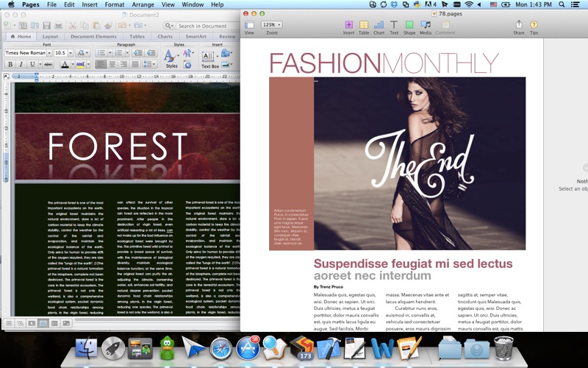Image resolution: width=588 pixels, height=368 pixels.
Task: Open SmartArt tab in Word ribbon
Action: [x=196, y=36]
